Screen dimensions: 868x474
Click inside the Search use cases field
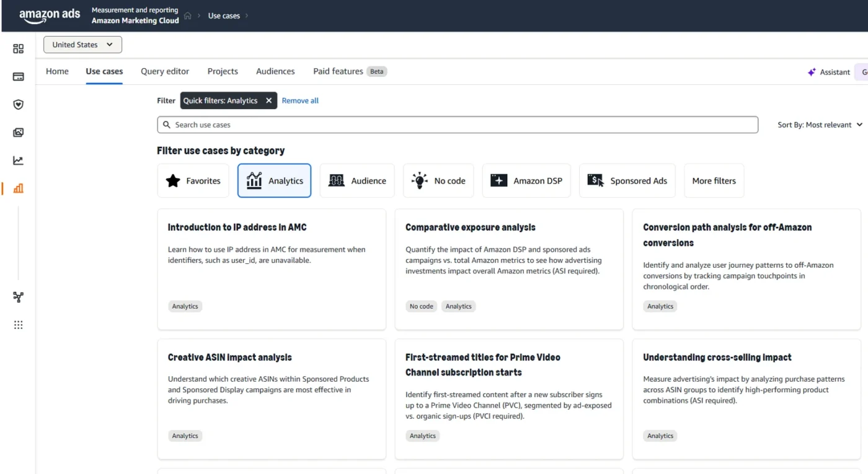457,125
